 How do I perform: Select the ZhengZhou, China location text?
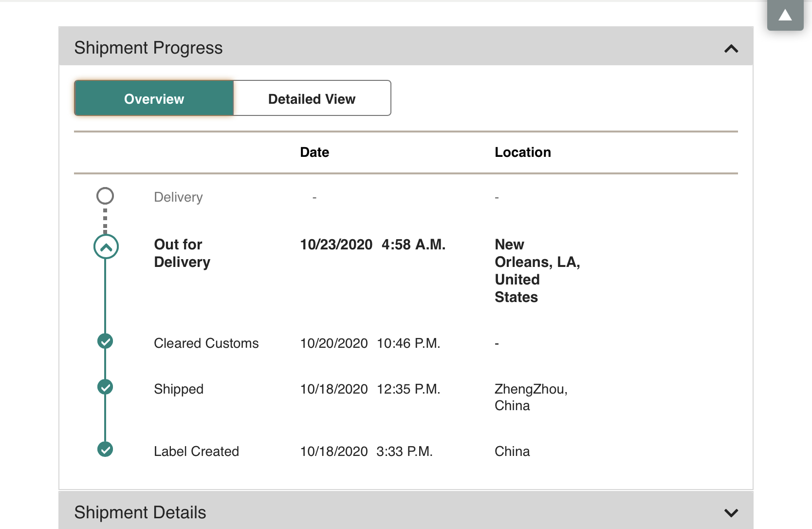click(531, 397)
